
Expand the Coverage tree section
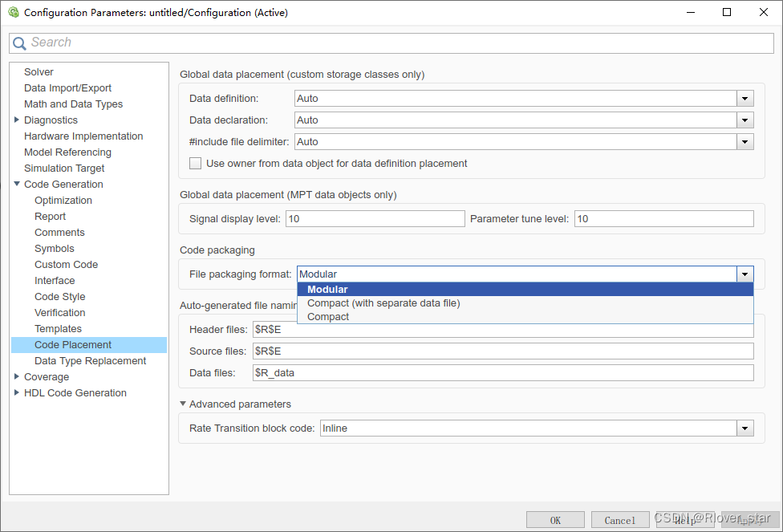(17, 376)
